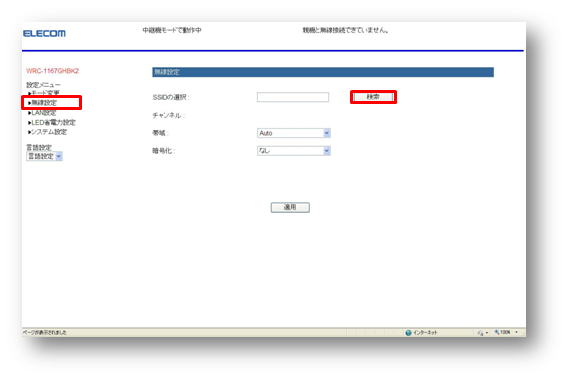This screenshot has width=568, height=379.
Task: Open the LAN設定 menu item
Action: pyautogui.click(x=42, y=113)
